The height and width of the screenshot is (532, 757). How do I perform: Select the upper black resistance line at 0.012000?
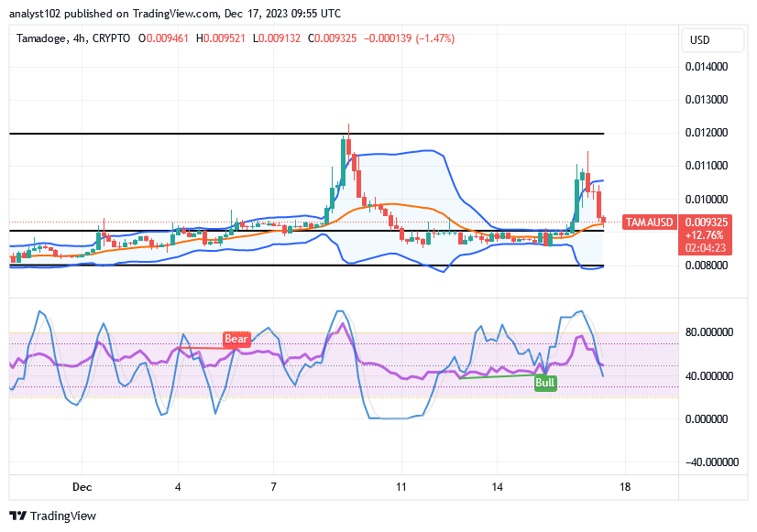pyautogui.click(x=183, y=134)
